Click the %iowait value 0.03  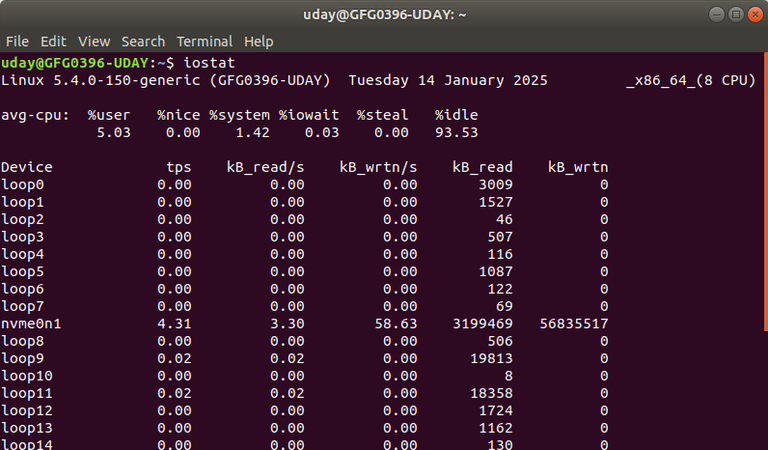[x=322, y=133]
